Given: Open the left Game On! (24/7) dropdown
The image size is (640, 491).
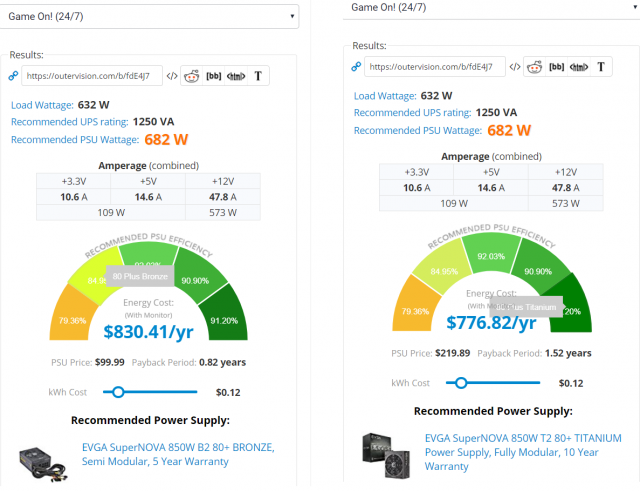Looking at the screenshot, I should coord(150,16).
